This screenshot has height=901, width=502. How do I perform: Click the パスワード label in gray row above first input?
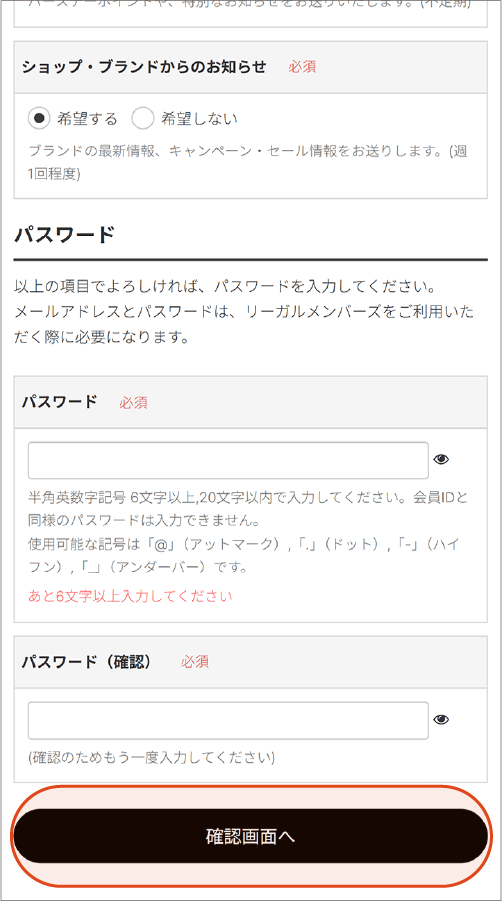pos(60,402)
